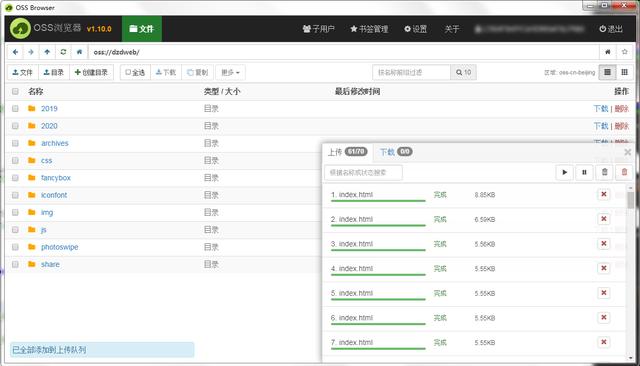
Task: Click the transfer list scrollbar
Action: pyautogui.click(x=631, y=200)
